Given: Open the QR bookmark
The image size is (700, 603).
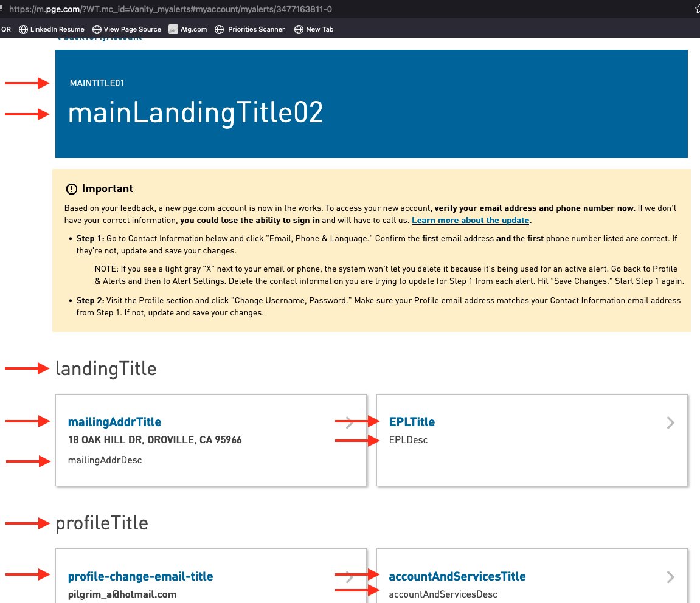Looking at the screenshot, I should [x=6, y=29].
